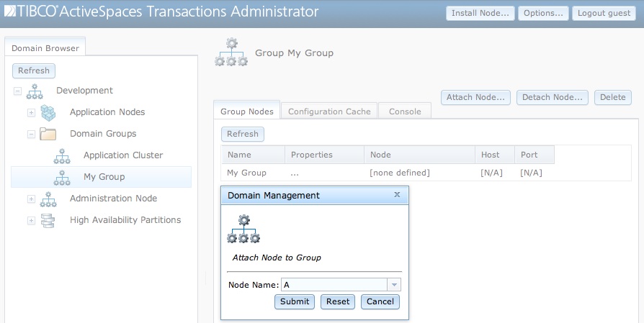Viewport: 644px width, 323px height.
Task: Switch to the Group Nodes tab
Action: point(247,111)
